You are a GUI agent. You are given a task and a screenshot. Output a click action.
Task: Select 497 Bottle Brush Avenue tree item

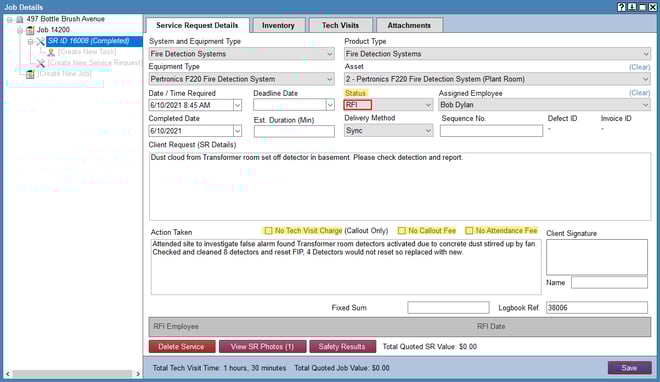(x=65, y=19)
